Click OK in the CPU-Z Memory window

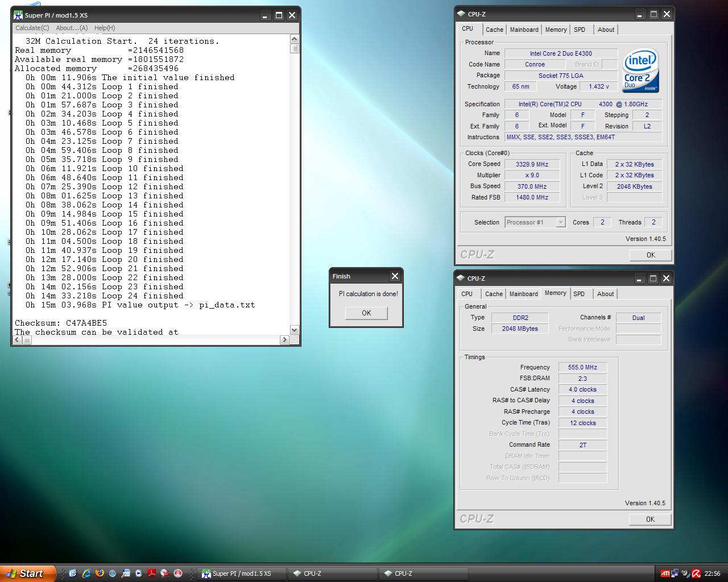coord(650,519)
